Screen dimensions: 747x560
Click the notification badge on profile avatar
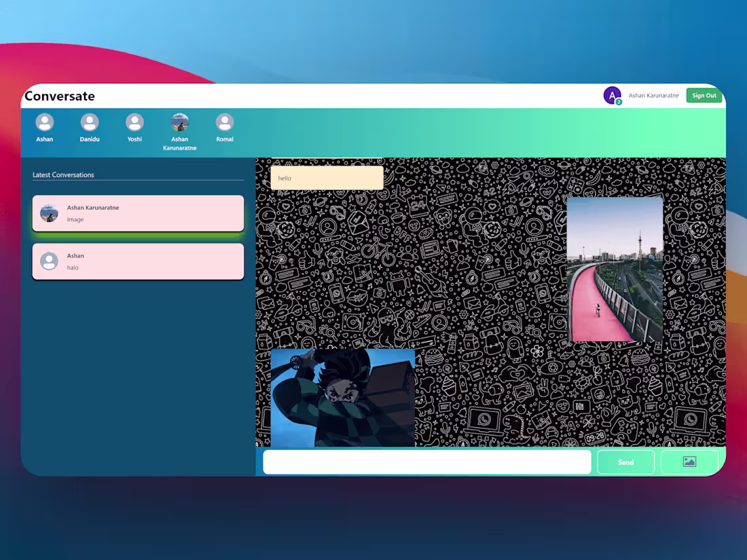click(x=619, y=102)
